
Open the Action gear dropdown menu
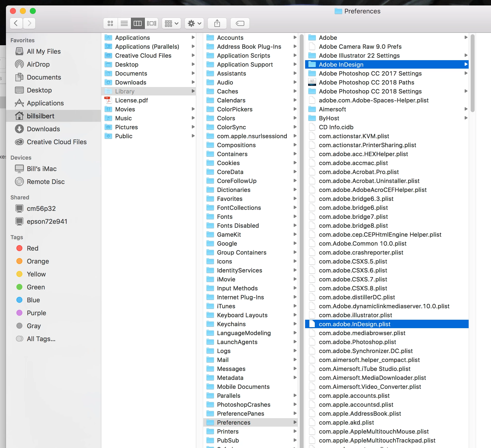(x=194, y=23)
